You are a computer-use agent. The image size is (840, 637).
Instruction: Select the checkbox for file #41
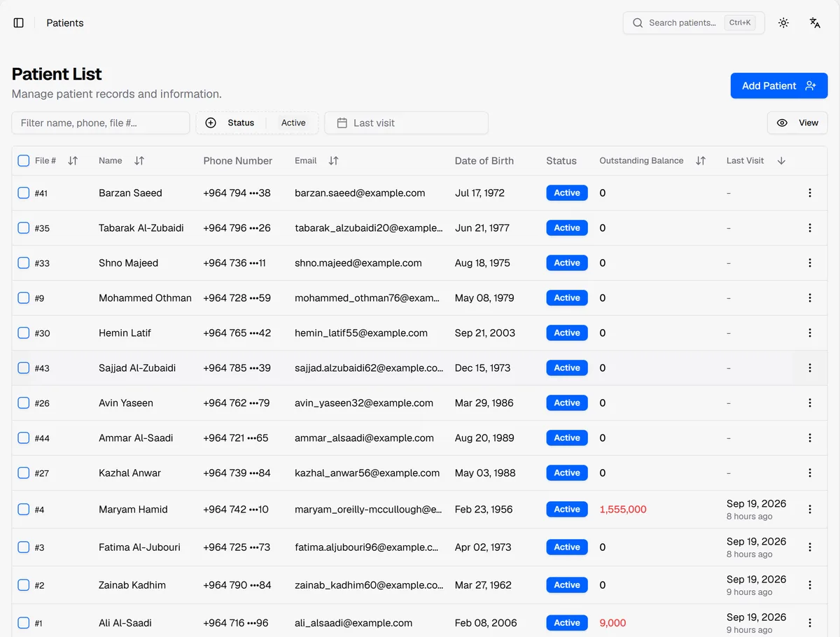click(x=23, y=193)
